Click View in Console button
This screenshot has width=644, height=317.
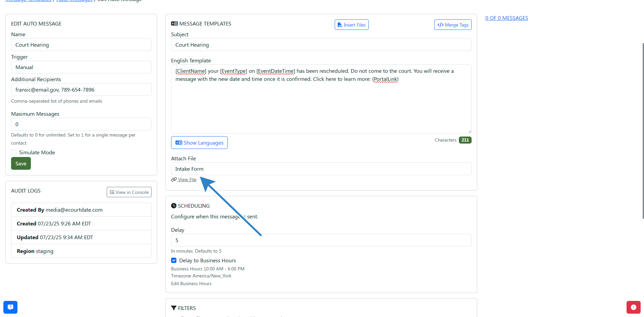pos(129,192)
